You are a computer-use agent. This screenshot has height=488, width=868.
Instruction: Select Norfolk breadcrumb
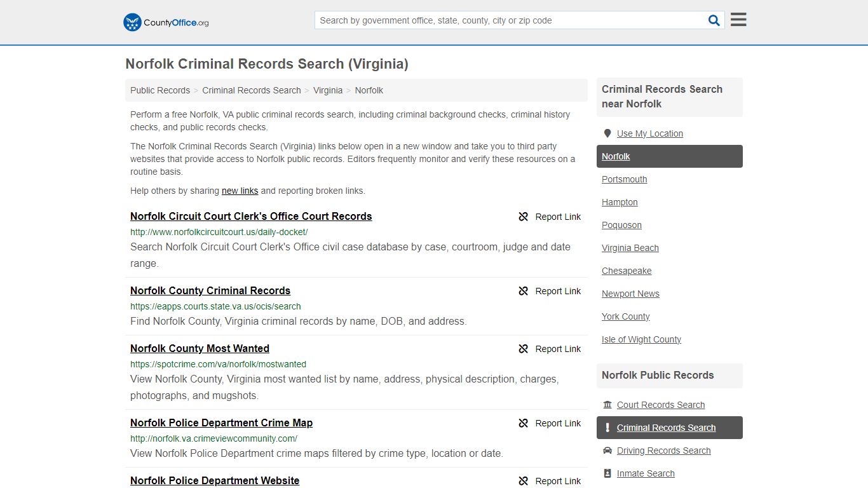click(x=369, y=90)
